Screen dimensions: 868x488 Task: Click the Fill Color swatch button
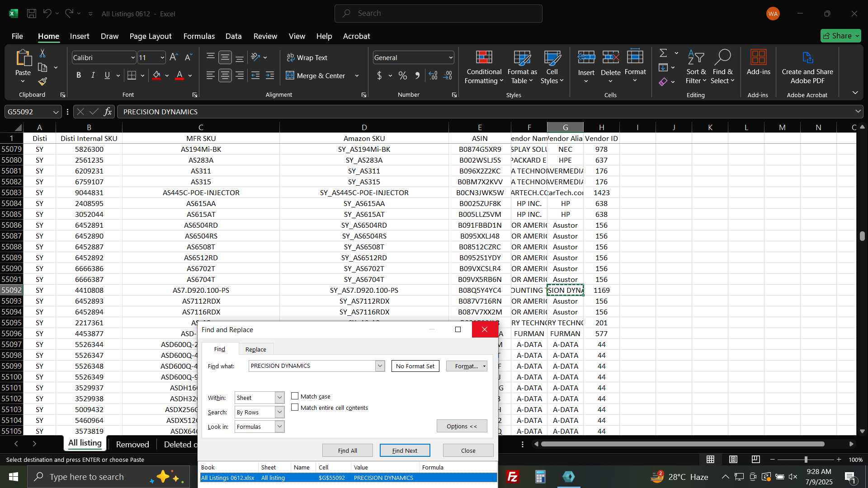pyautogui.click(x=157, y=75)
